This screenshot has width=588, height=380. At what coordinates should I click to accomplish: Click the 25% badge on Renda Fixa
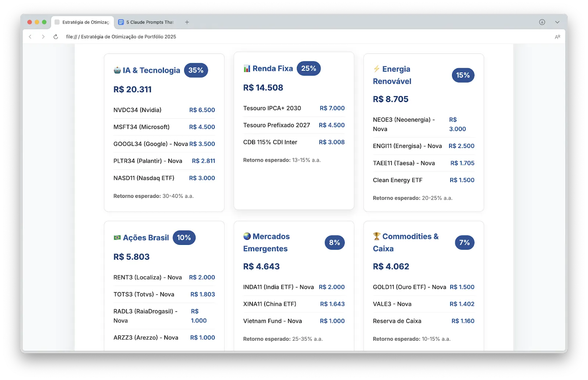(x=309, y=69)
